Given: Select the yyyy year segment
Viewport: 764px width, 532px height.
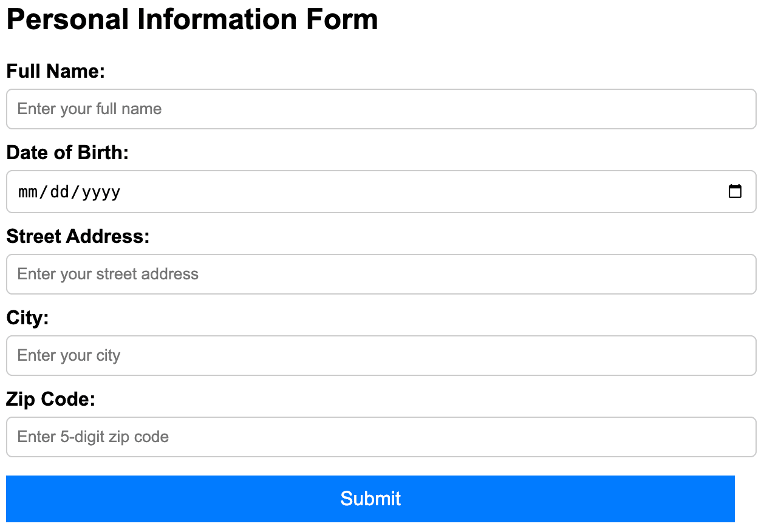Looking at the screenshot, I should coord(101,193).
